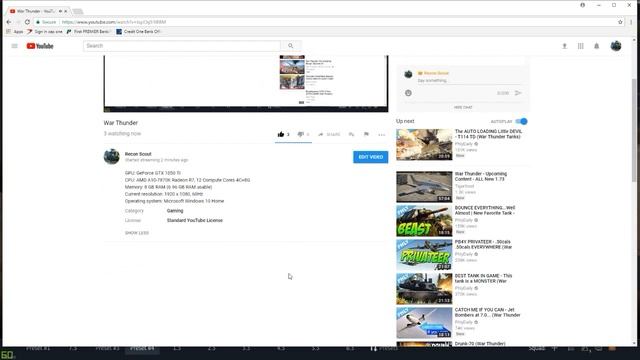Click the page vertical scrollbar
Viewport: 640px width, 360px height.
tap(634, 131)
